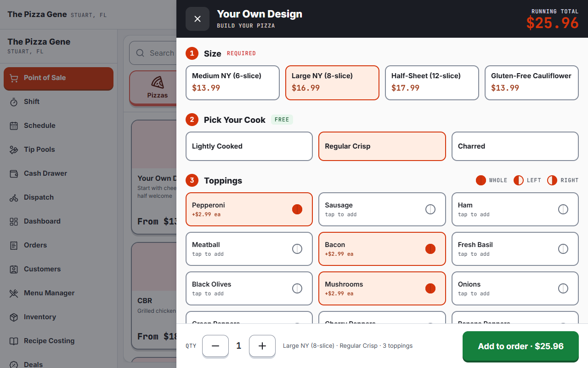Click the Search menu field
This screenshot has width=588, height=368.
click(x=153, y=53)
